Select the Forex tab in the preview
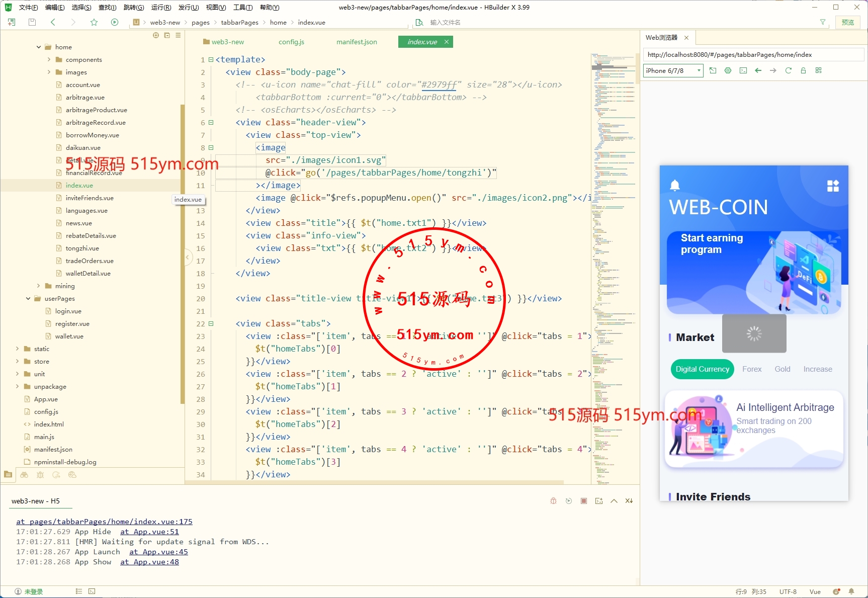This screenshot has height=598, width=868. [752, 369]
